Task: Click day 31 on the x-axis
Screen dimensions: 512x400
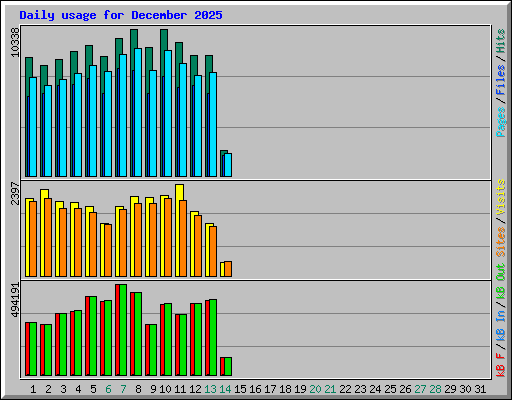Action: 480,389
